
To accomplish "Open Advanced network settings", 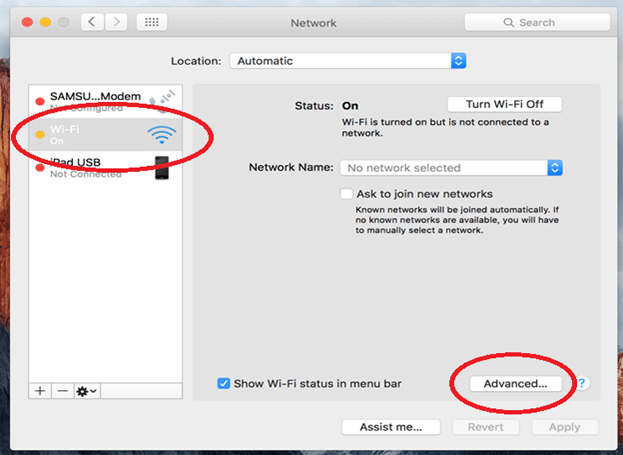I will click(515, 383).
